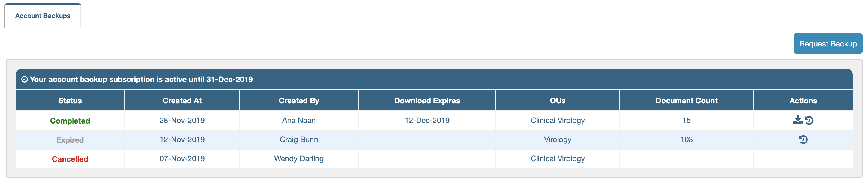
Task: Click the Created By column header
Action: point(298,101)
